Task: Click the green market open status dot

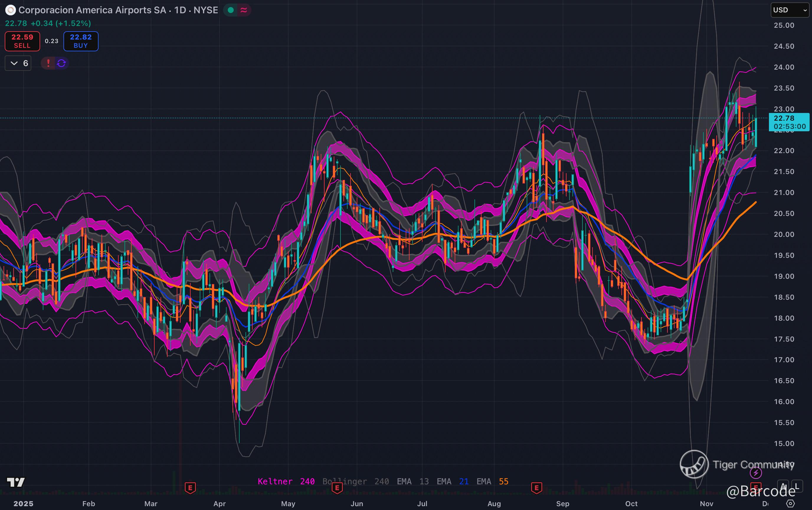Action: (231, 10)
